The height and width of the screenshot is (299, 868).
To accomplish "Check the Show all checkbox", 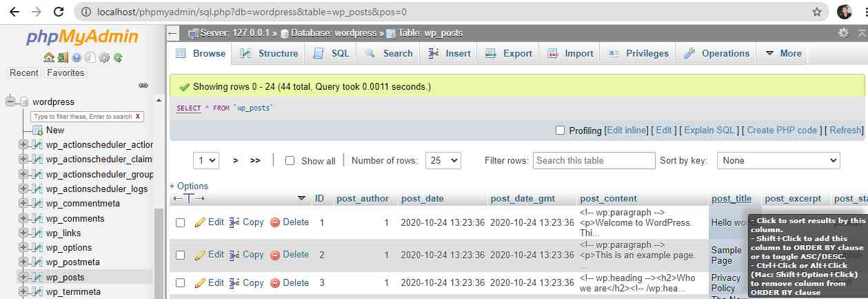I will pyautogui.click(x=290, y=161).
